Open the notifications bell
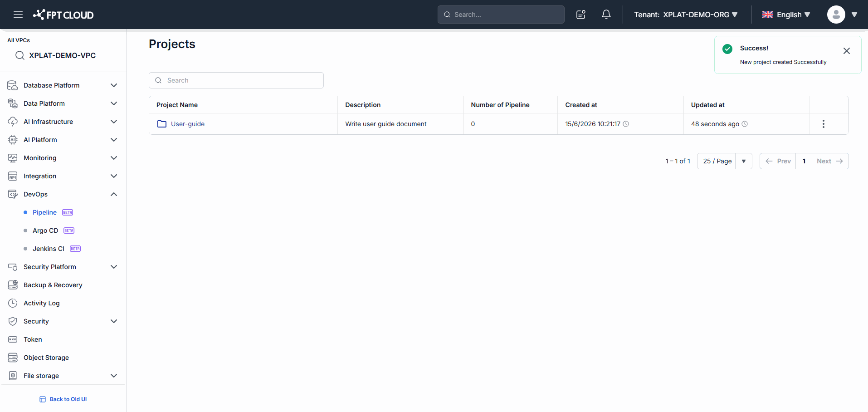This screenshot has height=412, width=868. pyautogui.click(x=606, y=15)
